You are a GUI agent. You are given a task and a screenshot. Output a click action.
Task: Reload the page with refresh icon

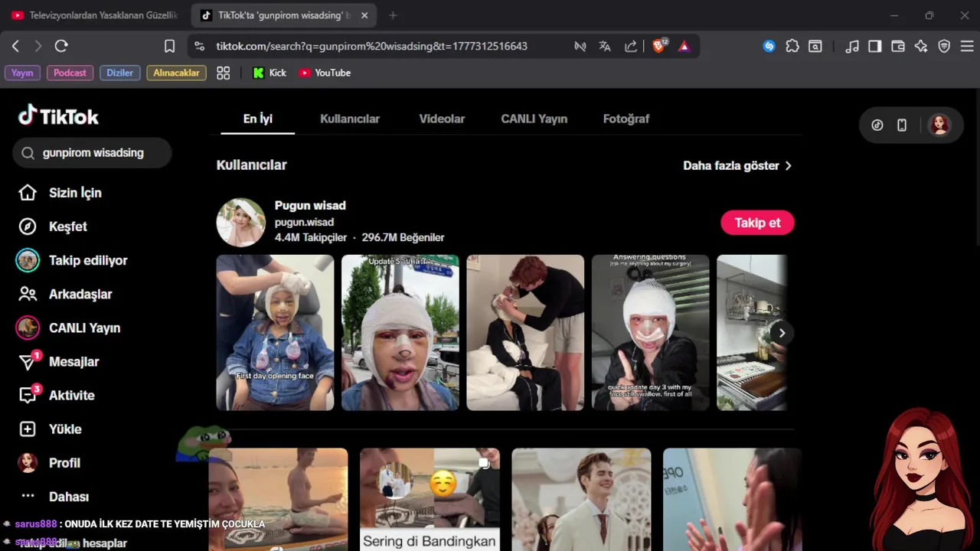pos(61,46)
